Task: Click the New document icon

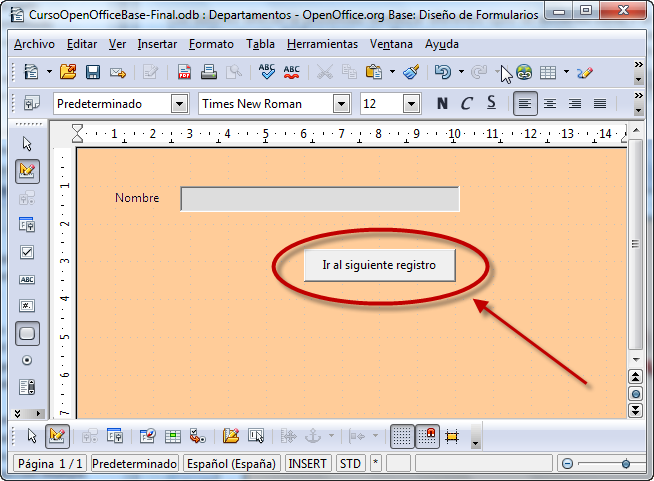Action: pos(31,72)
